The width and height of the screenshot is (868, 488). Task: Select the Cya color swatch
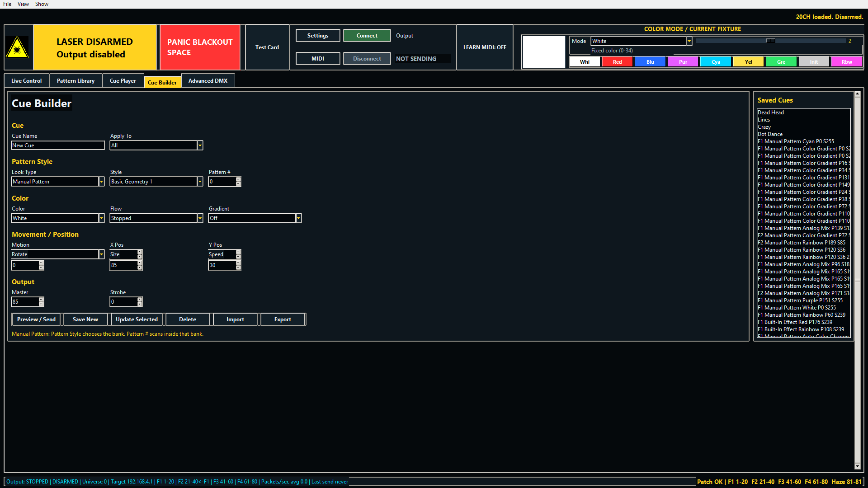point(716,62)
